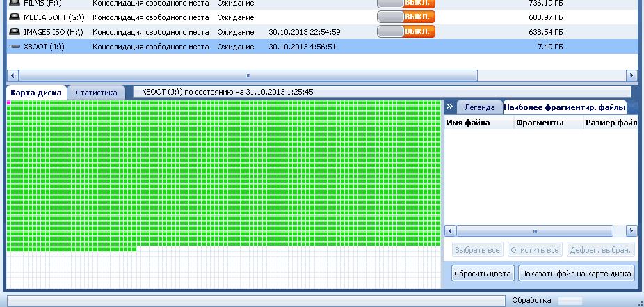The height and width of the screenshot is (307, 644).
Task: Click the Очистить все button
Action: click(x=535, y=249)
